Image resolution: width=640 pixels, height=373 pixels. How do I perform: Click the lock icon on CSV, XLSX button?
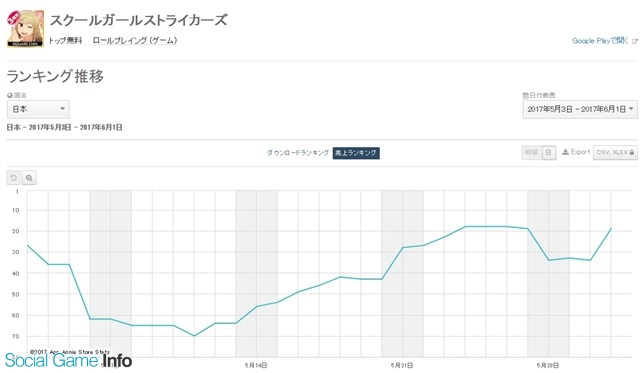pyautogui.click(x=632, y=152)
